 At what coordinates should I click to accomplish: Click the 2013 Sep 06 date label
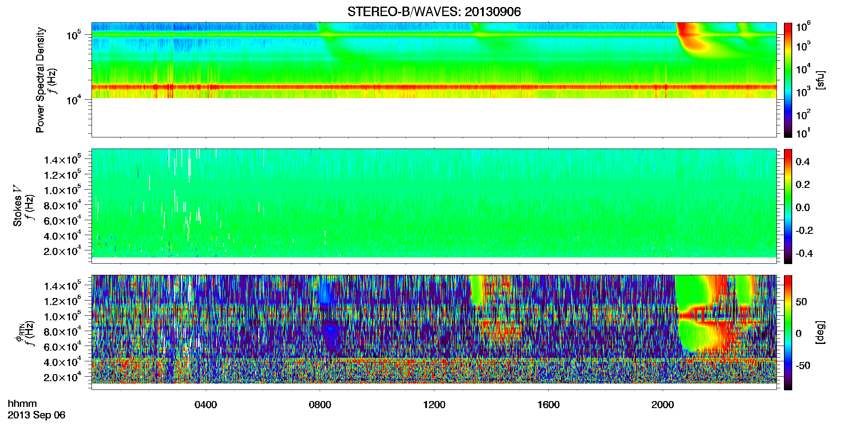pos(36,415)
